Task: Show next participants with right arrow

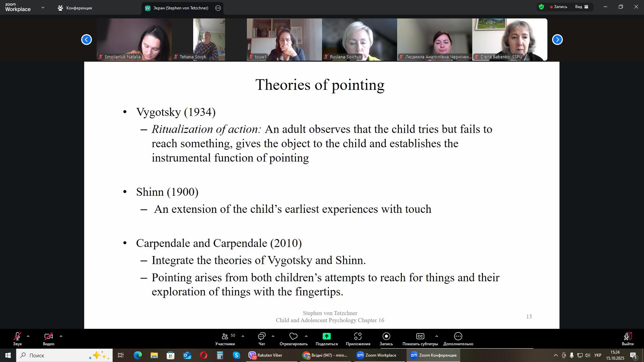Action: click(x=557, y=40)
